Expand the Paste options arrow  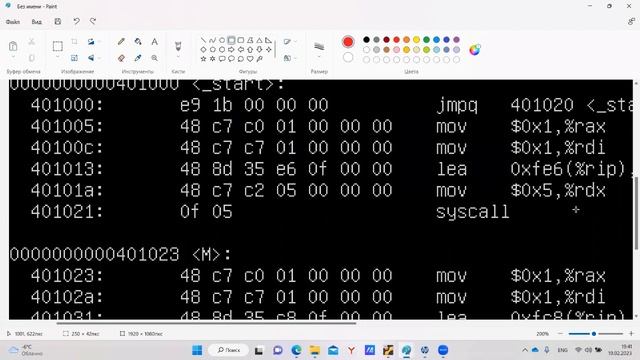pos(13,57)
